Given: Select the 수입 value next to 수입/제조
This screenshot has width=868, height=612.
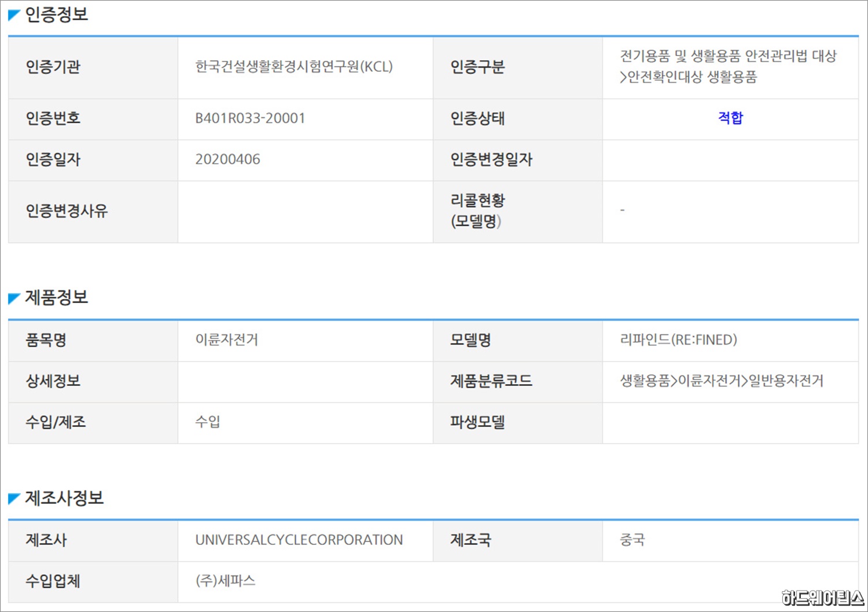Looking at the screenshot, I should pos(208,422).
